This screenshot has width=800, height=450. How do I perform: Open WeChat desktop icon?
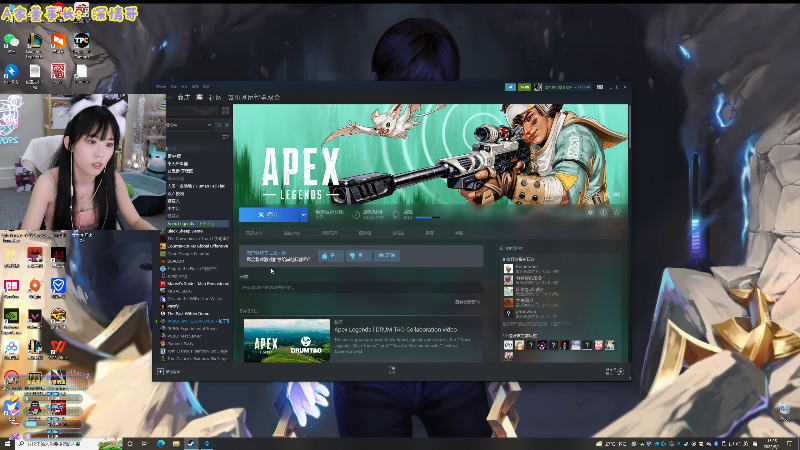coord(11,43)
